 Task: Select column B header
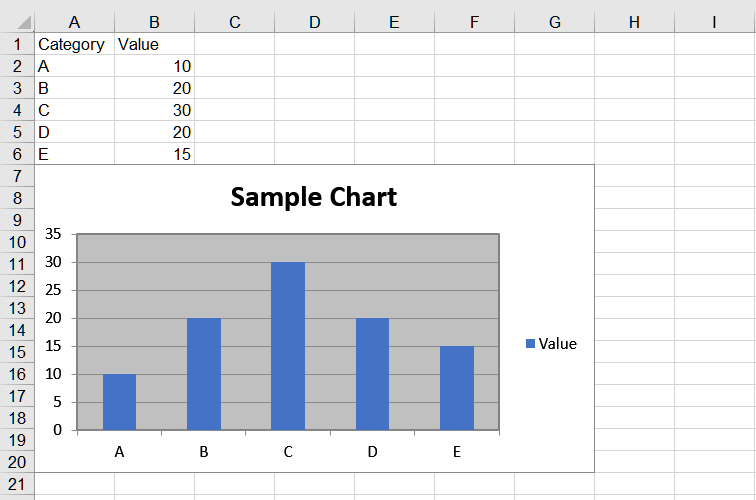(x=154, y=22)
